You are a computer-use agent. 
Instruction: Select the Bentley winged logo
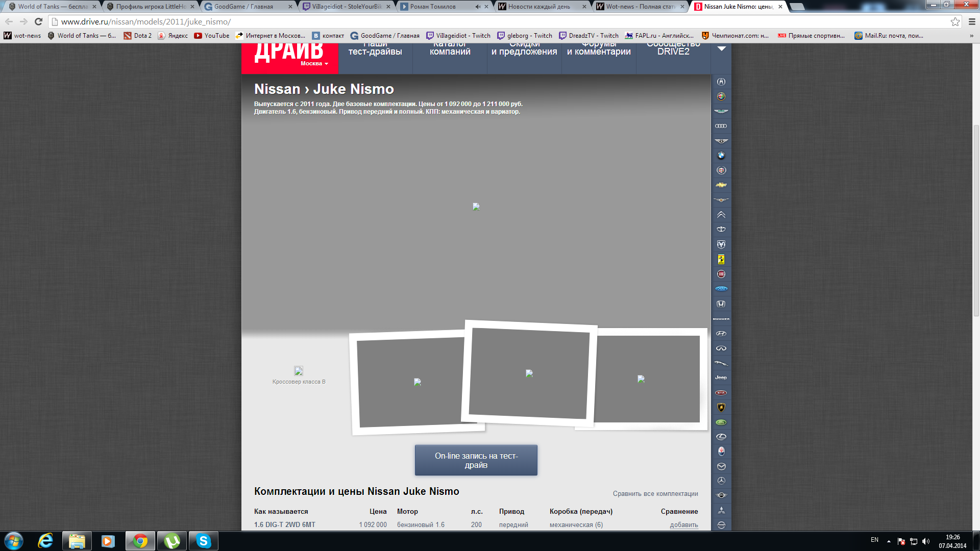(721, 141)
